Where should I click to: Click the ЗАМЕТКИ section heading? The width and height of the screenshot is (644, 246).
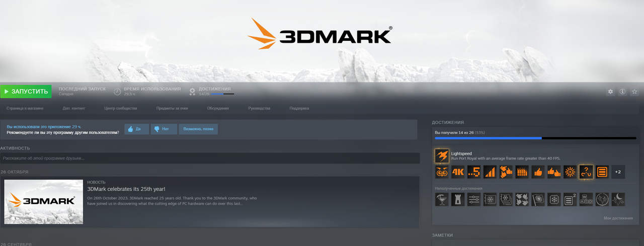pos(442,235)
